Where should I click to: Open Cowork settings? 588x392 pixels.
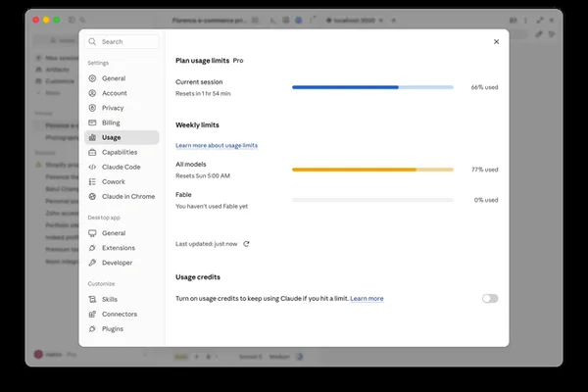pos(122,181)
